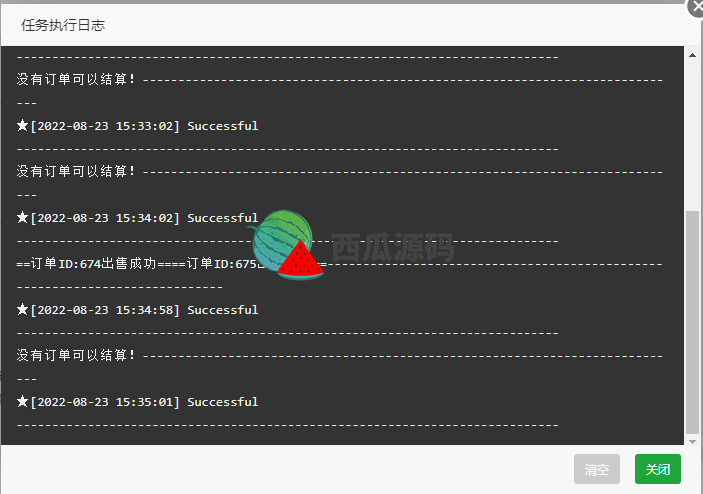Click the star before 15:33:02 entry
Screen dimensions: 703x494
tap(22, 126)
